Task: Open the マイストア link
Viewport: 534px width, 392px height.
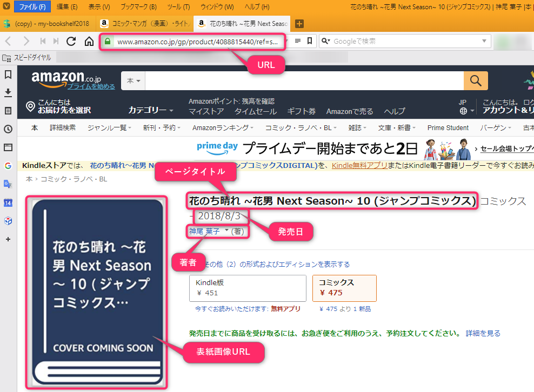Action: point(206,111)
